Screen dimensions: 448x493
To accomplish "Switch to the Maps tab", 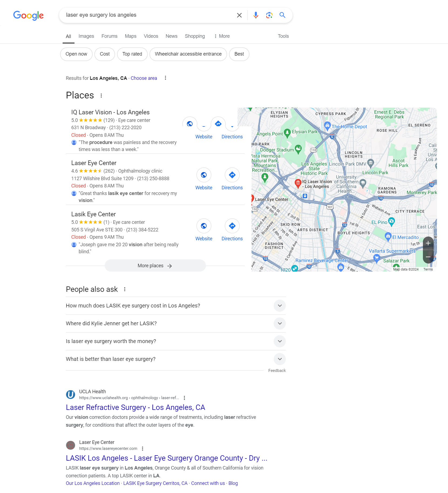I will pos(131,36).
